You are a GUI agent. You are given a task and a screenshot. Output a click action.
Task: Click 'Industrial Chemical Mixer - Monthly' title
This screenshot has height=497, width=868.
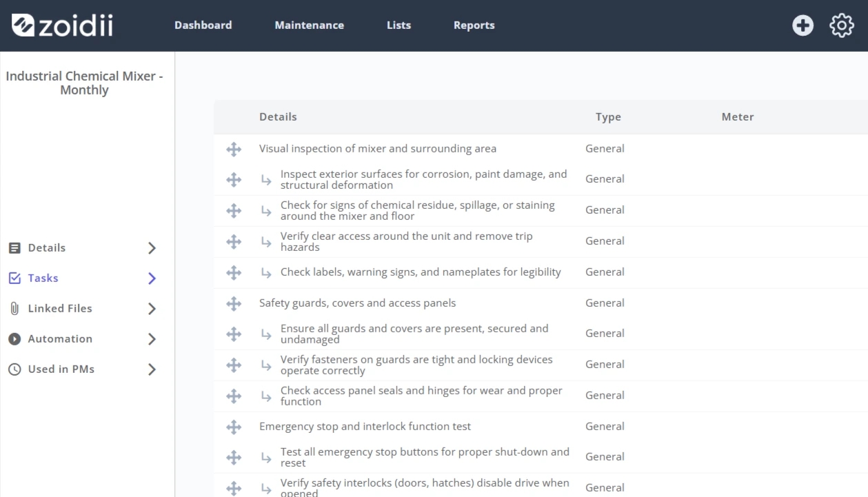[85, 83]
